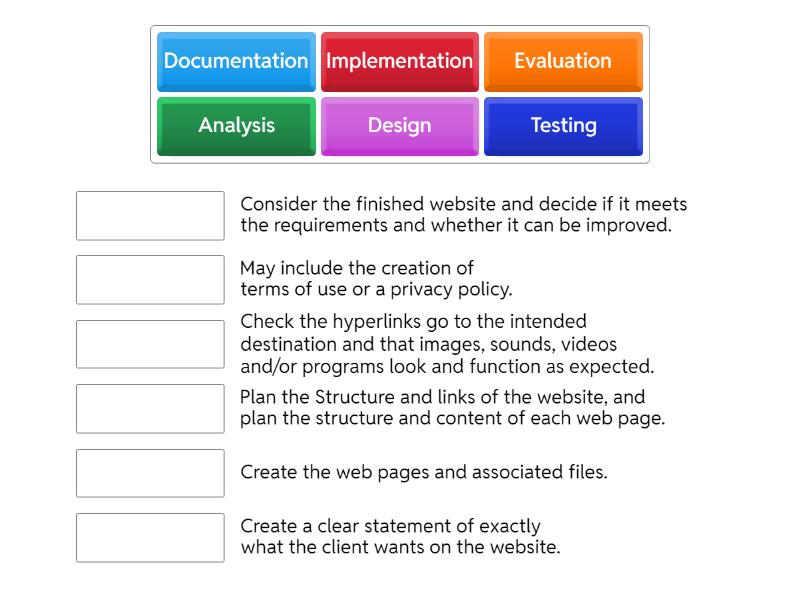Click the 'Check the hyperlinks' description text
The width and height of the screenshot is (800, 600).
446,344
